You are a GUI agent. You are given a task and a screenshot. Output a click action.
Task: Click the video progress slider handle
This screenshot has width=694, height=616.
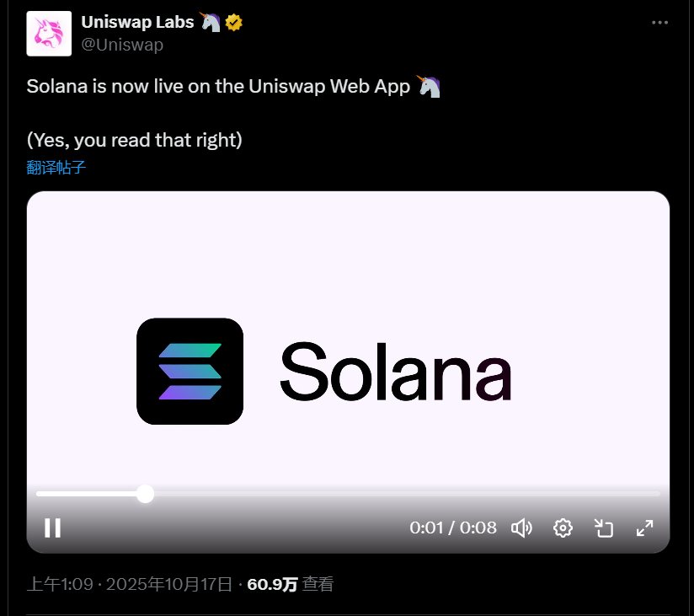click(x=145, y=494)
